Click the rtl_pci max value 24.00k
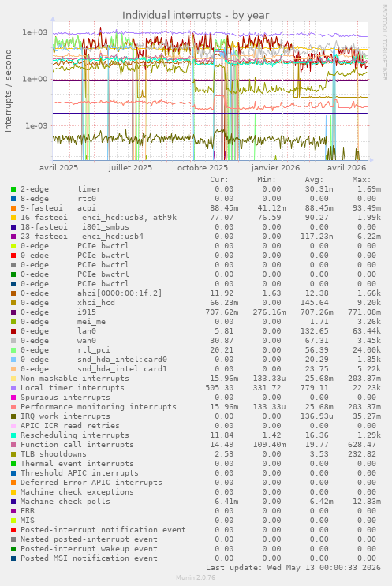The height and width of the screenshot is (586, 392). coord(367,350)
